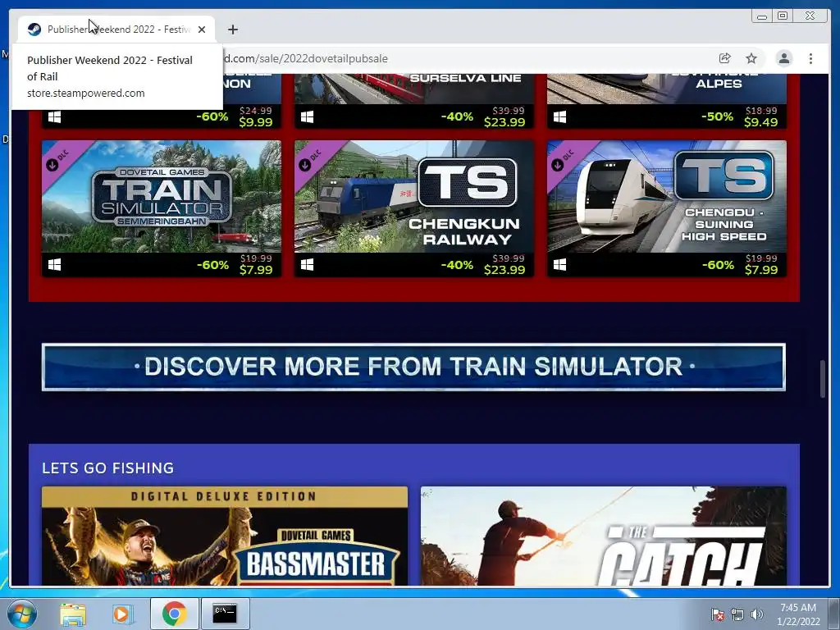Click the -40% discount on Chengkun Railway
This screenshot has height=630, width=840.
pos(457,265)
